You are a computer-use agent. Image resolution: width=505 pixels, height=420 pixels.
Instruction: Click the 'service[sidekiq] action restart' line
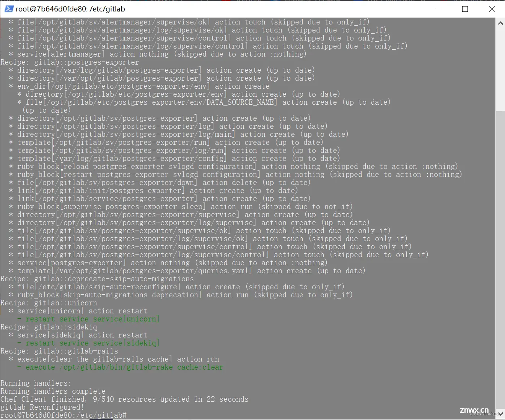[x=78, y=335]
